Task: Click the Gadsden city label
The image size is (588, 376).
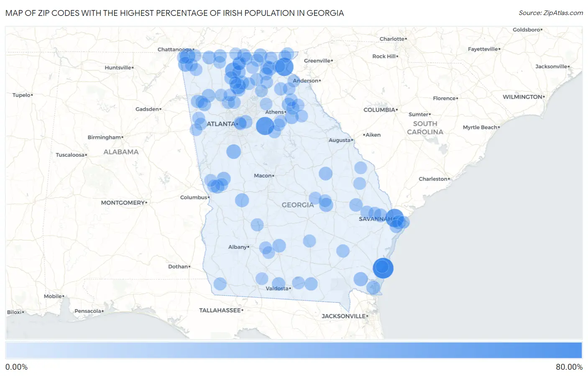Action: [147, 109]
